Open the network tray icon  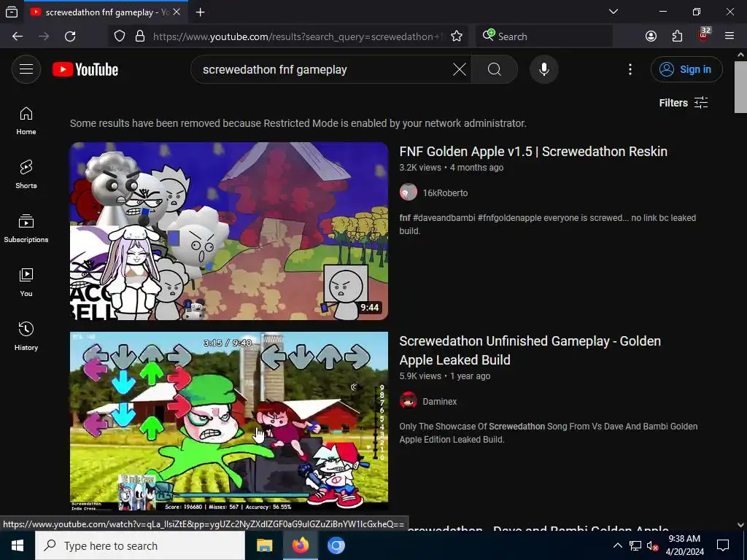click(635, 545)
